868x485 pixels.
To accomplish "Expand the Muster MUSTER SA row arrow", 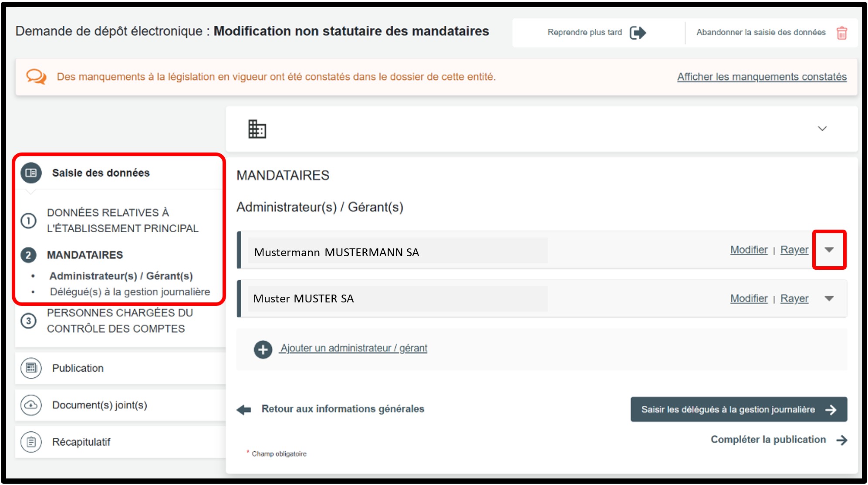I will (x=829, y=298).
